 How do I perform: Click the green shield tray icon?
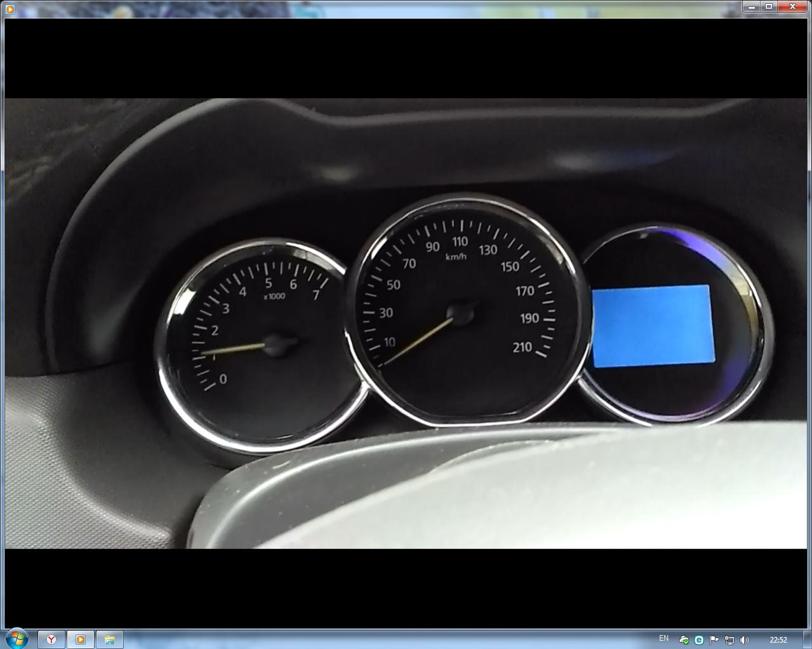tap(684, 640)
